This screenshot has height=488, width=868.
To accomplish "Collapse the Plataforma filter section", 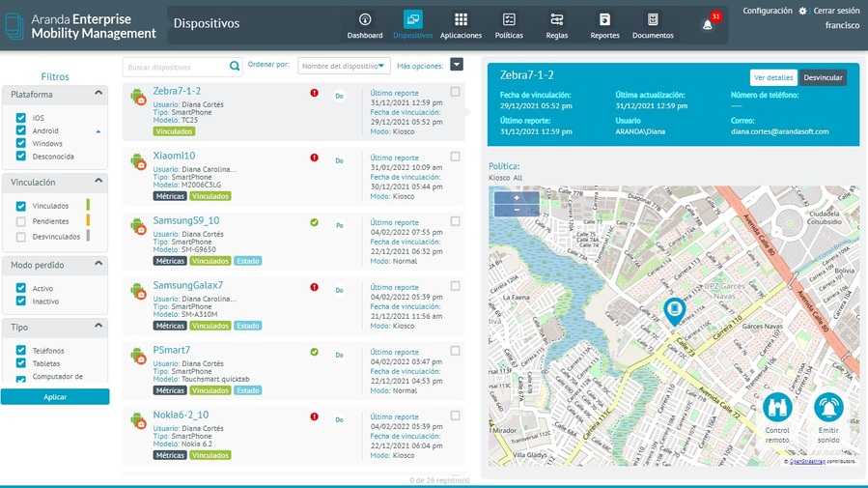I will (98, 93).
